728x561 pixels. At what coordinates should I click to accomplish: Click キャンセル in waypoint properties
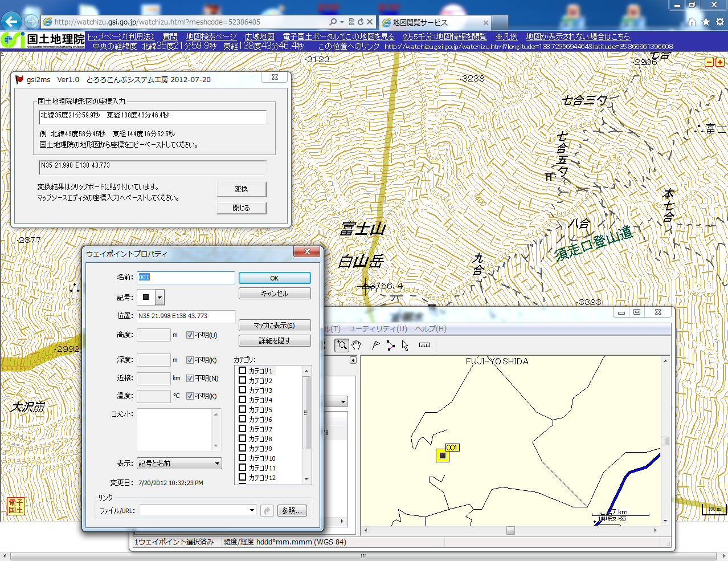275,294
